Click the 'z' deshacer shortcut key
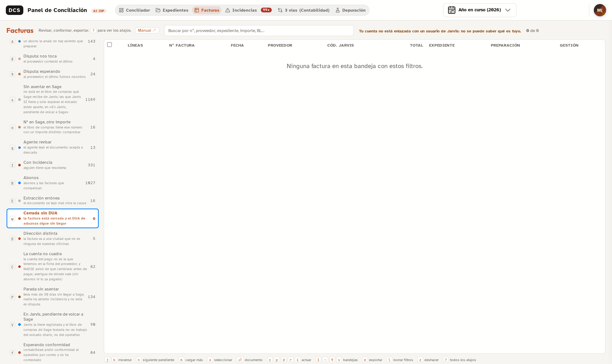This screenshot has height=364, width=612. pyautogui.click(x=420, y=360)
